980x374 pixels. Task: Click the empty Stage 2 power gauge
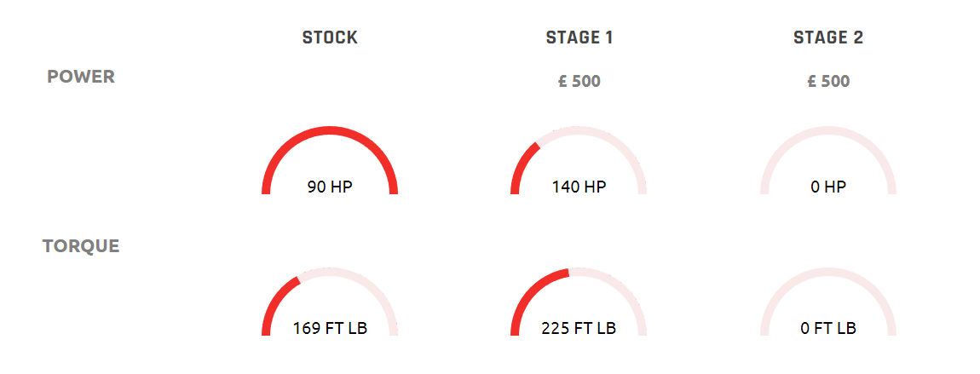[828, 160]
